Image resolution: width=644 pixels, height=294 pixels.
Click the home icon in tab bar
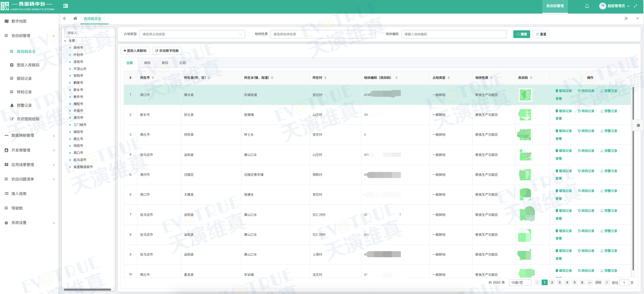tap(75, 19)
